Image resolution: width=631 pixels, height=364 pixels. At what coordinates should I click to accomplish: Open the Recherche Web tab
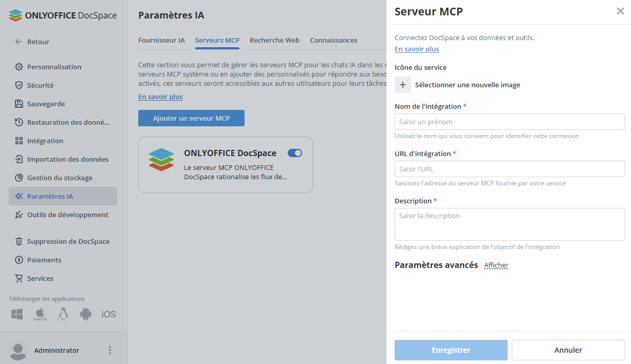coord(274,40)
